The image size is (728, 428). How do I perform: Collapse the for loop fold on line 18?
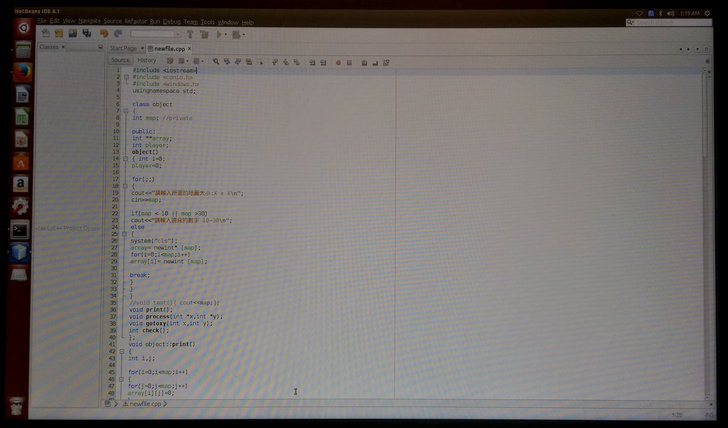124,186
